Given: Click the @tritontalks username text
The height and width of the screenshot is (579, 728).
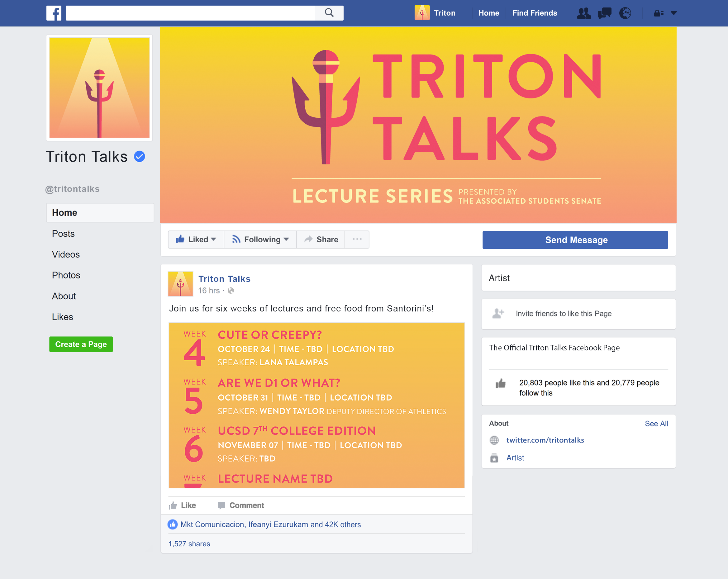Looking at the screenshot, I should (x=72, y=189).
